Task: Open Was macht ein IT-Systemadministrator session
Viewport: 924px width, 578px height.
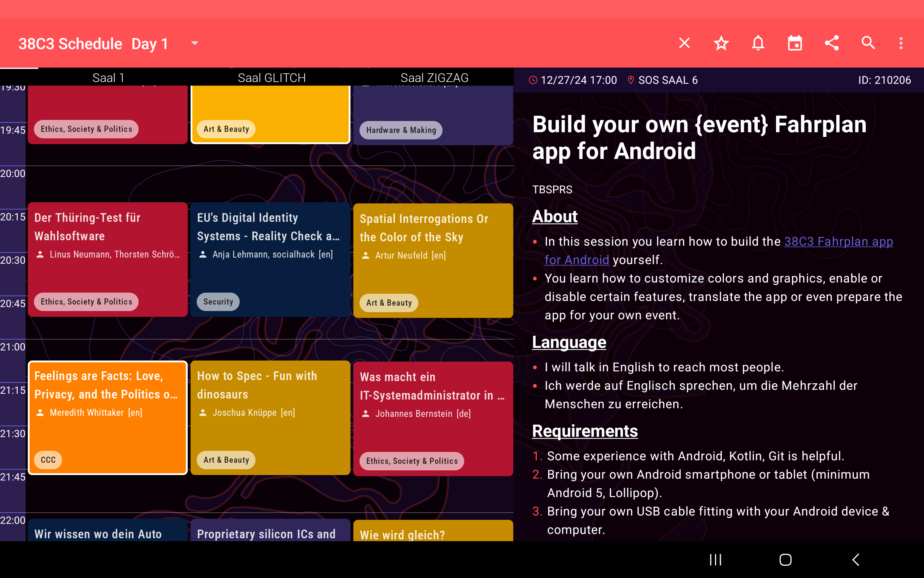Action: click(433, 419)
